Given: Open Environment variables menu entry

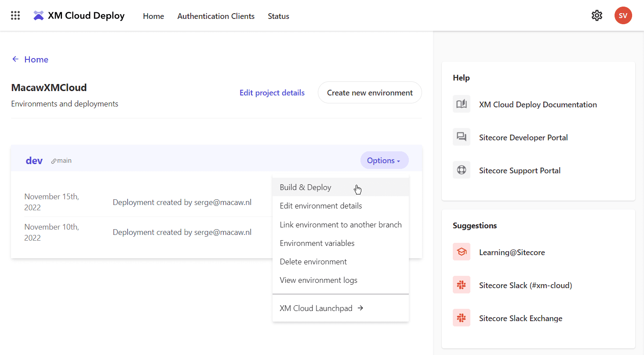Looking at the screenshot, I should point(341,243).
